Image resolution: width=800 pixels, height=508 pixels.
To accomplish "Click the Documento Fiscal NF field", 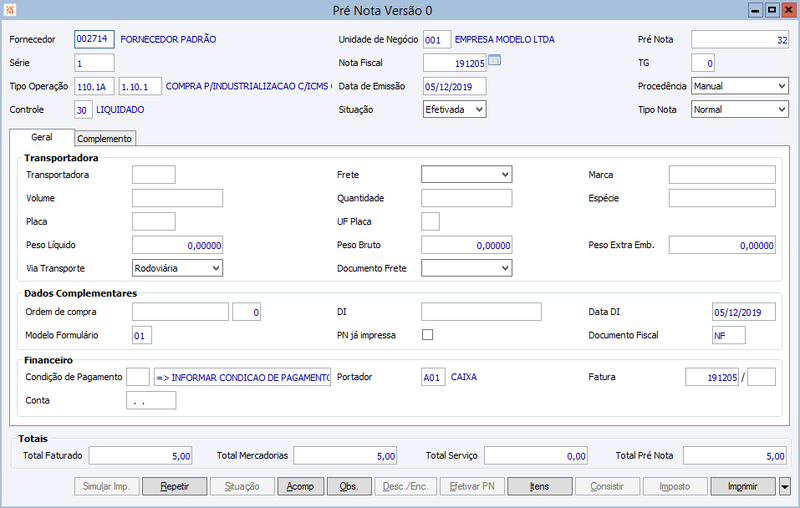I will tap(729, 335).
